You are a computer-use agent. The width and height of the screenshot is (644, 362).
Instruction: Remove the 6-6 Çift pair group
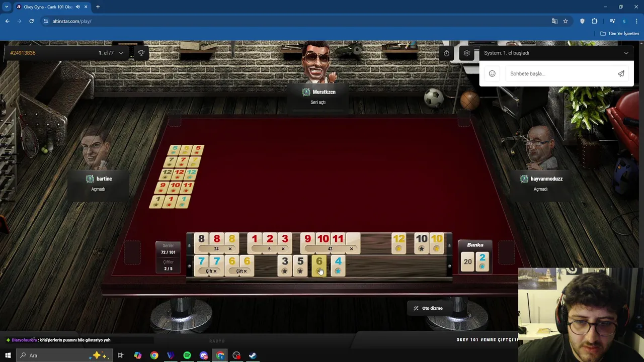245,271
